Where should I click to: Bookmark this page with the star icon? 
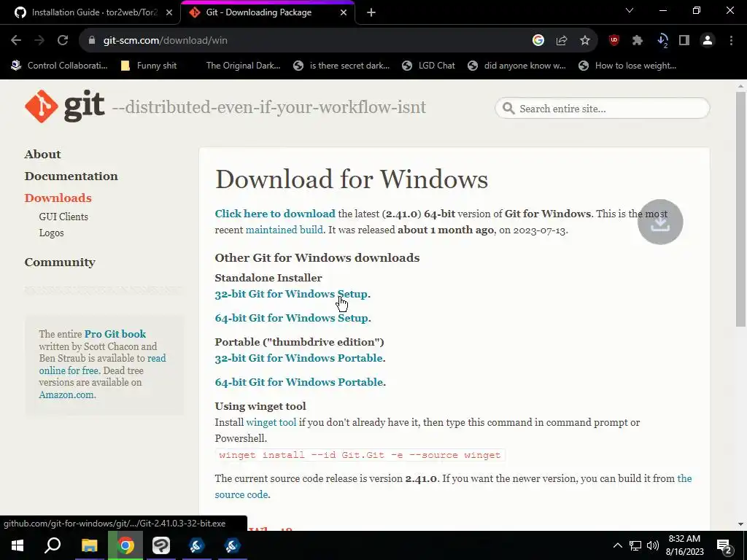click(585, 41)
